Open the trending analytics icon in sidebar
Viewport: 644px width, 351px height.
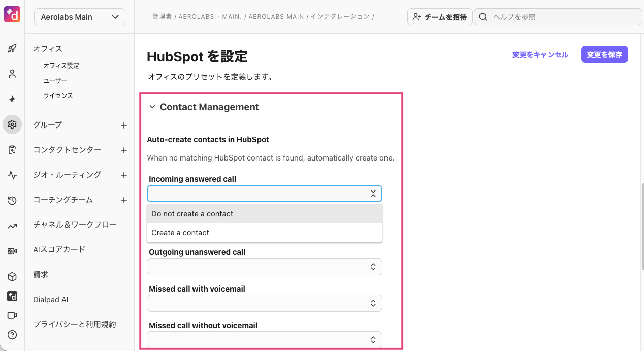[12, 226]
